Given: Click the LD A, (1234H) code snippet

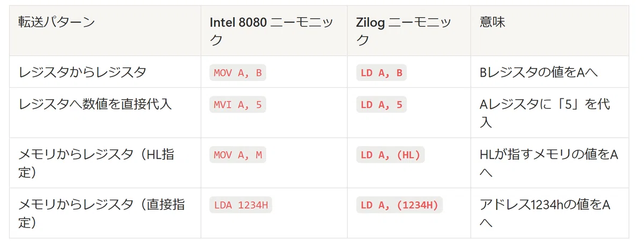Looking at the screenshot, I should (x=399, y=205).
